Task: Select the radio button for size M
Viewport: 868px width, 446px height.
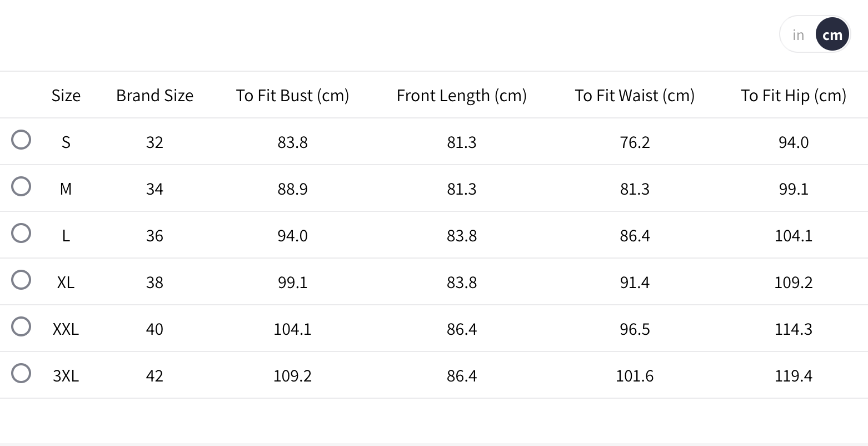Action: tap(21, 186)
